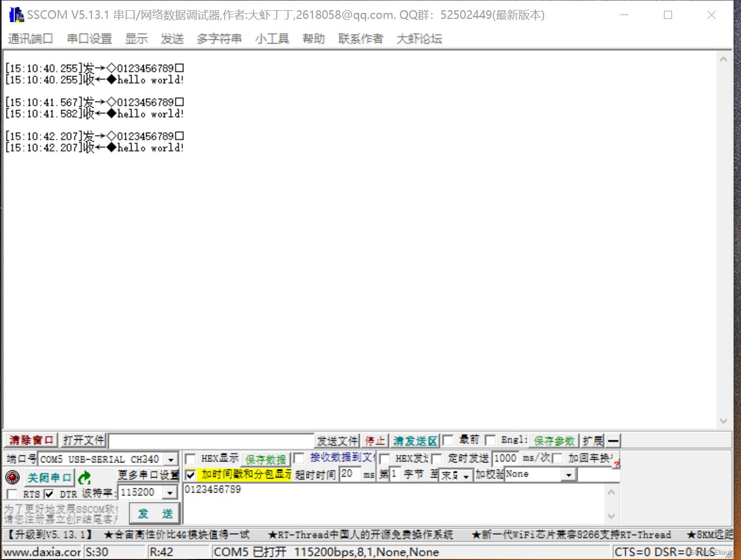Click the 清除窗口 button

pyautogui.click(x=31, y=440)
